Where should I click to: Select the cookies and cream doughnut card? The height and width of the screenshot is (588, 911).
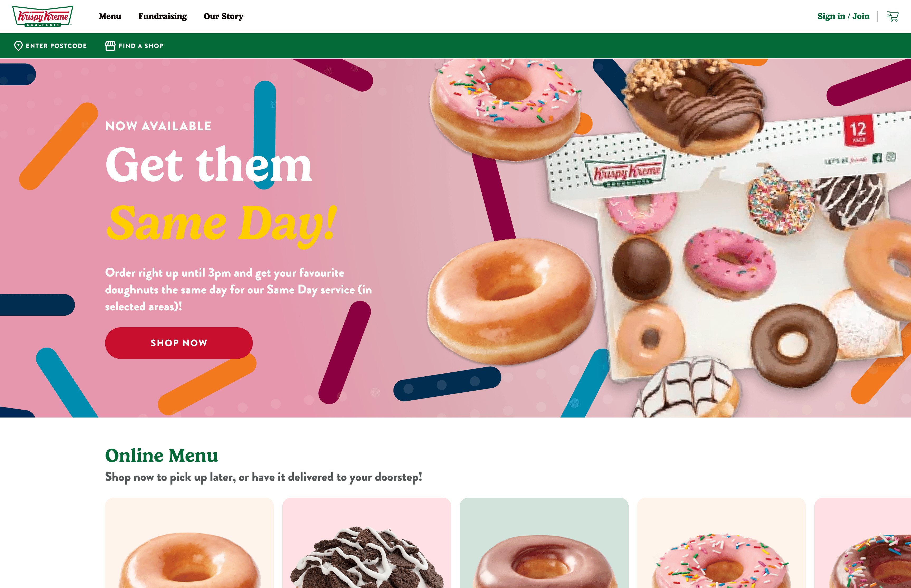tap(367, 543)
